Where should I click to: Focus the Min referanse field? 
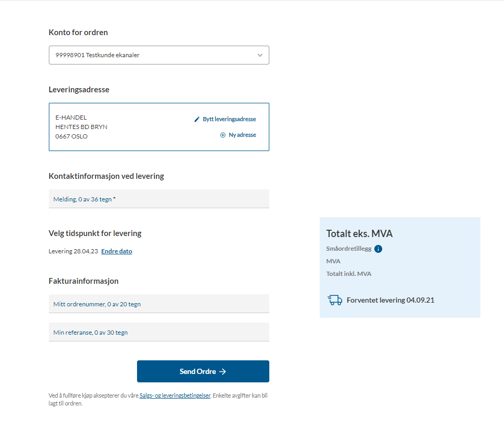(x=159, y=332)
